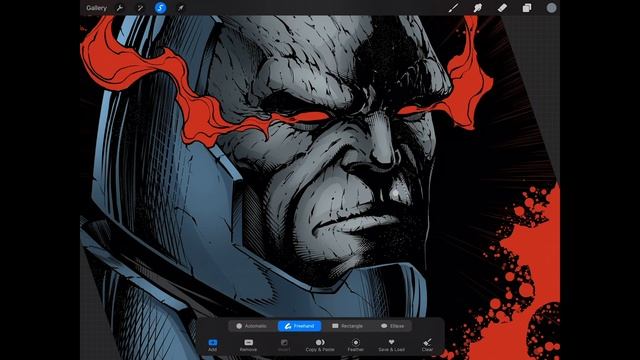The image size is (640, 360).
Task: Select the Smudge tool
Action: click(x=478, y=8)
